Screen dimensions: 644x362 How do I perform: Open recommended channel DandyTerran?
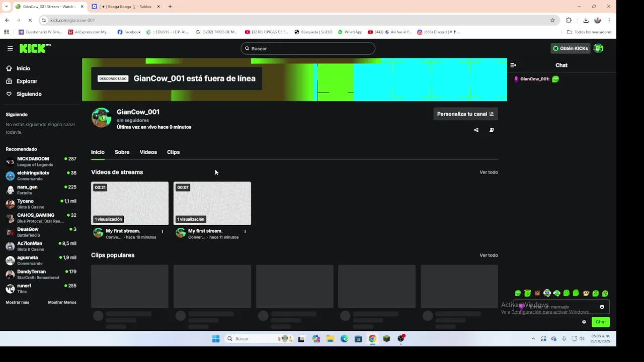coord(41,275)
